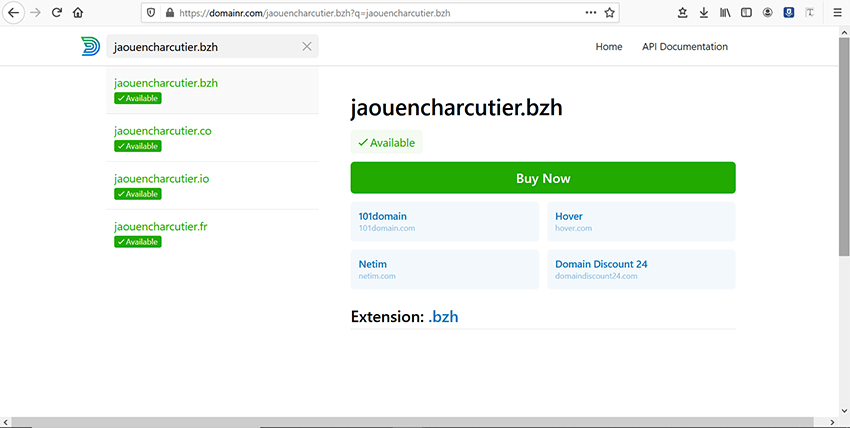The image size is (850, 428).
Task: Click the vertical scrollbar down arrow
Action: [844, 411]
